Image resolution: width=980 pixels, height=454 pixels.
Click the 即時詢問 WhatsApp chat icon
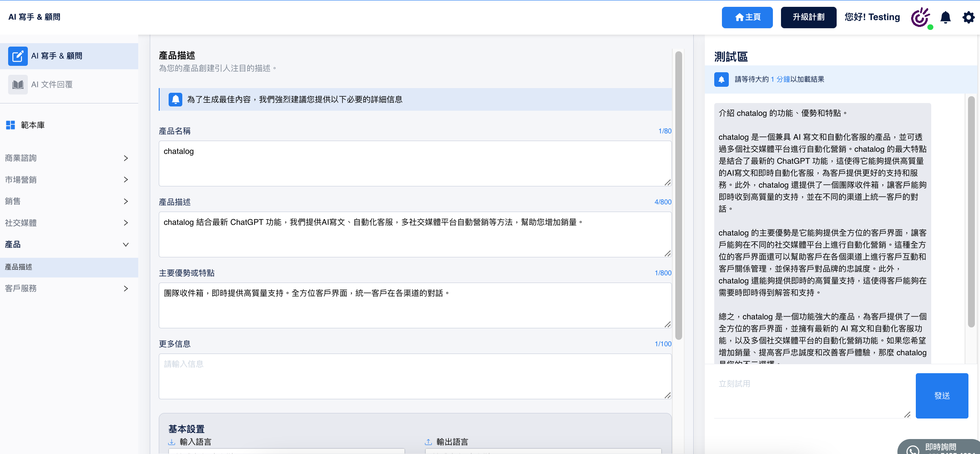pos(912,450)
